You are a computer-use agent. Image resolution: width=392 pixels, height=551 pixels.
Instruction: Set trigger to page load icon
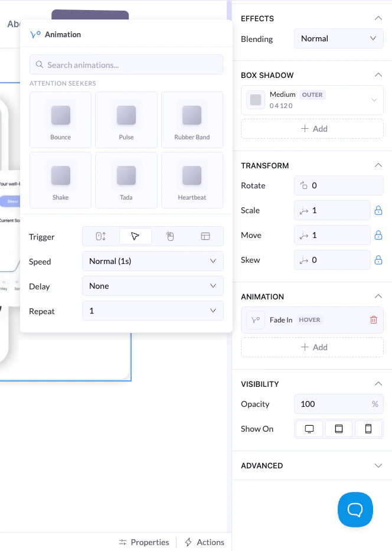pos(205,236)
